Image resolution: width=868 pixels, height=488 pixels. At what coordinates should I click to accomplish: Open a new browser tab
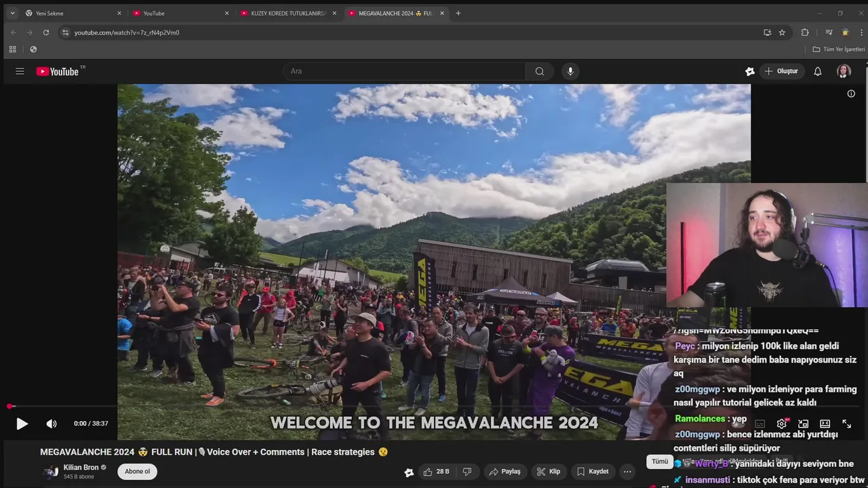point(458,13)
